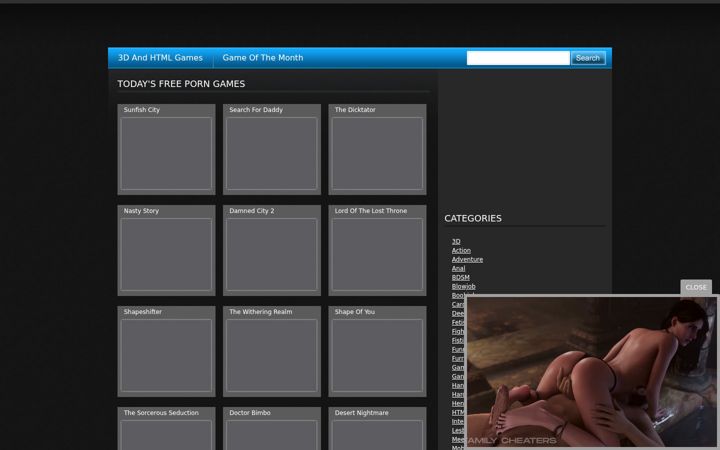Click the Search button
This screenshot has width=720, height=450.
[x=588, y=58]
